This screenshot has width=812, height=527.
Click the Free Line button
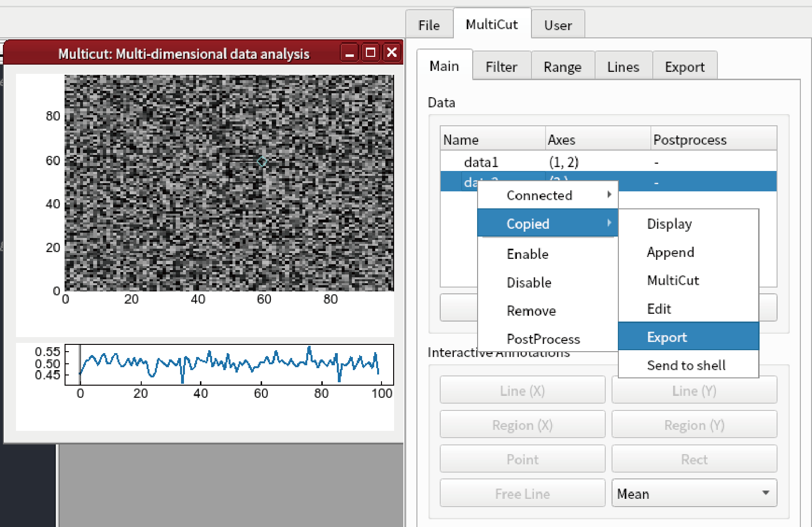pyautogui.click(x=522, y=493)
